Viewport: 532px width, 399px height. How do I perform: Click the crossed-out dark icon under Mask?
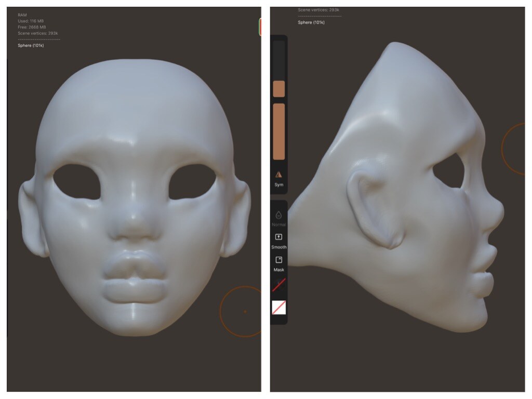point(279,285)
